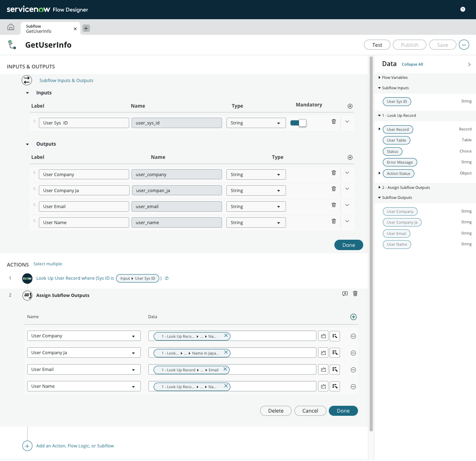
Task: Open User Email name dropdown in assignments
Action: tap(84, 370)
